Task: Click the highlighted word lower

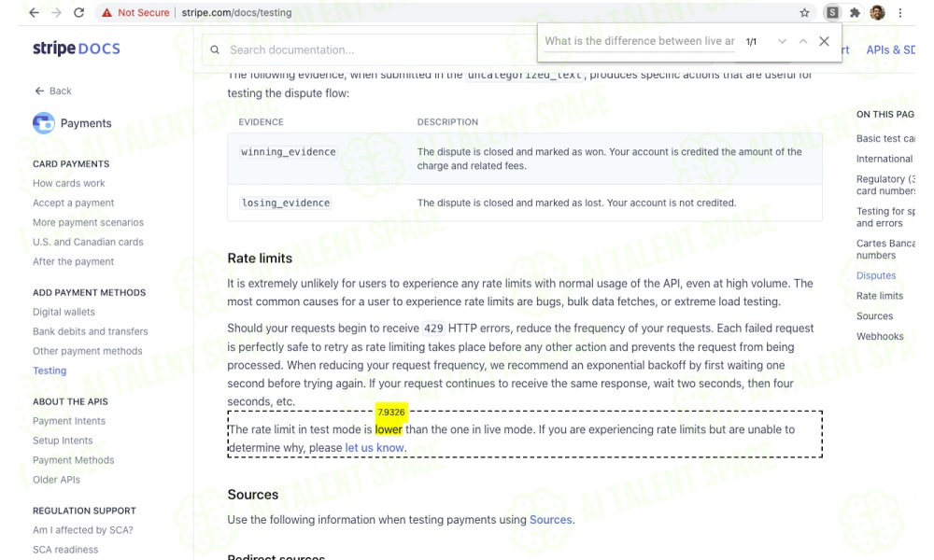Action: [x=389, y=429]
